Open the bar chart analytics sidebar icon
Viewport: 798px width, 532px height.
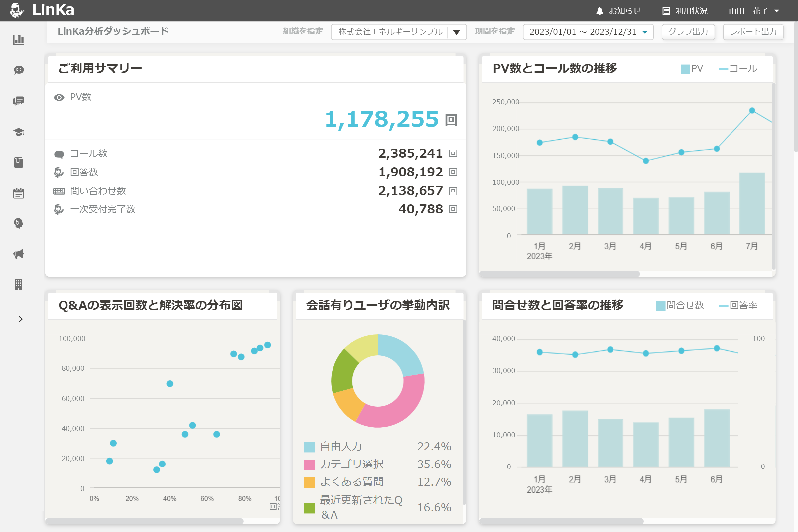pos(19,40)
